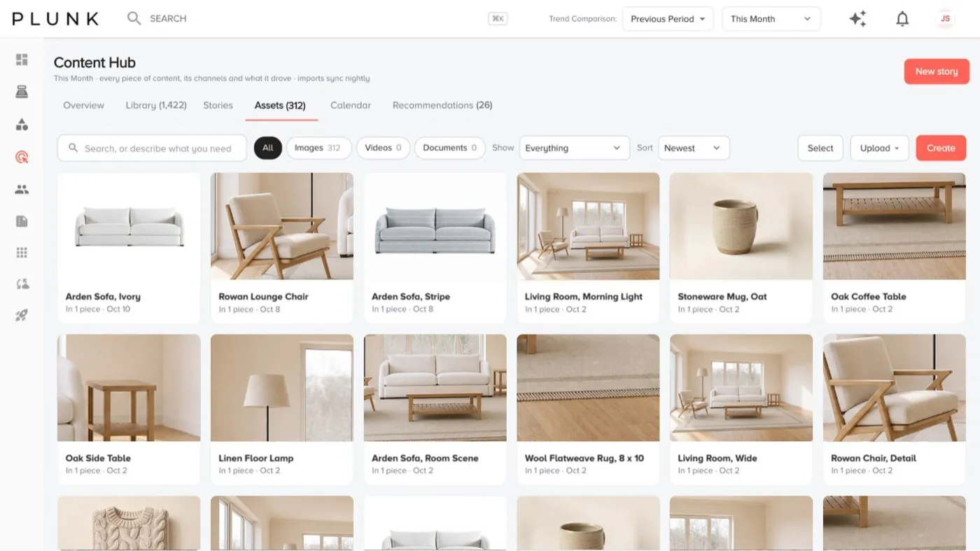
Task: Open the Calendar tab
Action: point(351,105)
